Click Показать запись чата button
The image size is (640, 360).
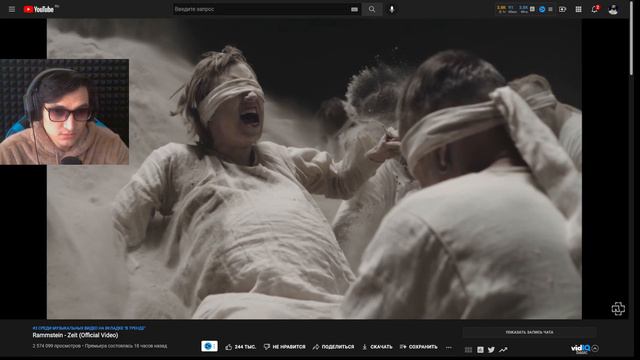coord(529,332)
